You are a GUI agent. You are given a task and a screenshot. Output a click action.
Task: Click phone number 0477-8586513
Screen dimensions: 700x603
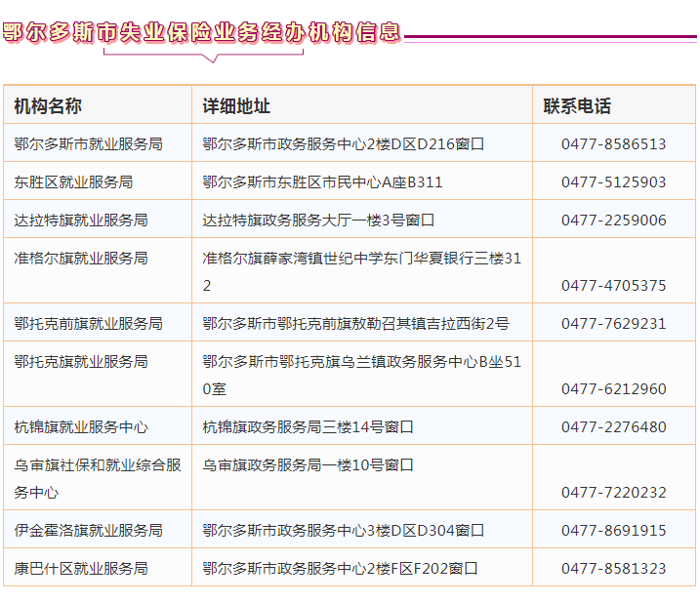(x=614, y=144)
